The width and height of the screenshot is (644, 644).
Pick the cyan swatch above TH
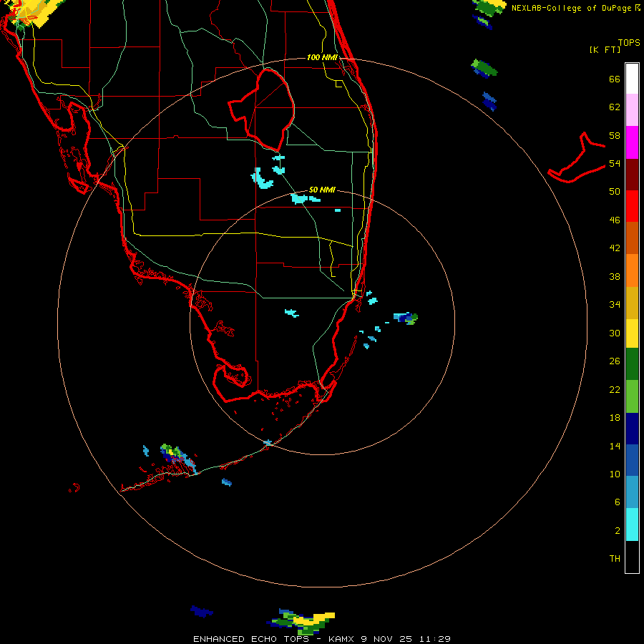[632, 525]
